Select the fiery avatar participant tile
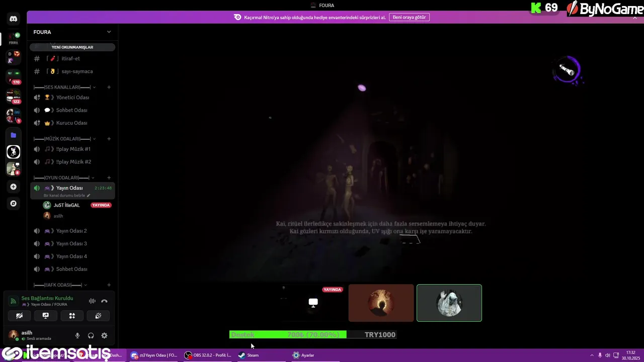This screenshot has width=644, height=362. pos(381,303)
